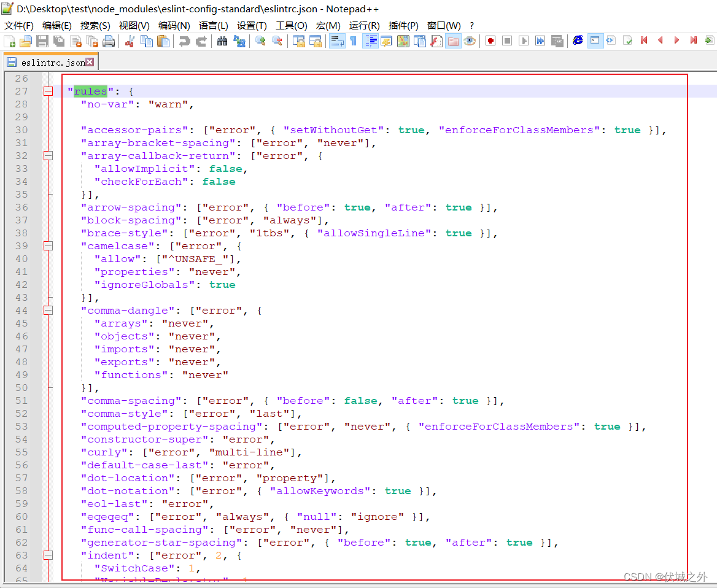Collapse the "rules" block fold marker
Viewport: 717px width, 588px height.
pos(48,91)
